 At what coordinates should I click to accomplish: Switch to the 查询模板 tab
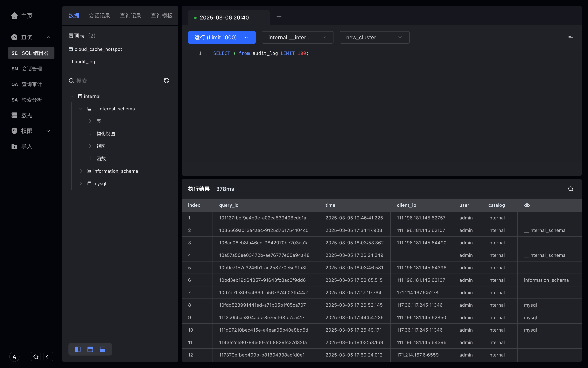[162, 16]
